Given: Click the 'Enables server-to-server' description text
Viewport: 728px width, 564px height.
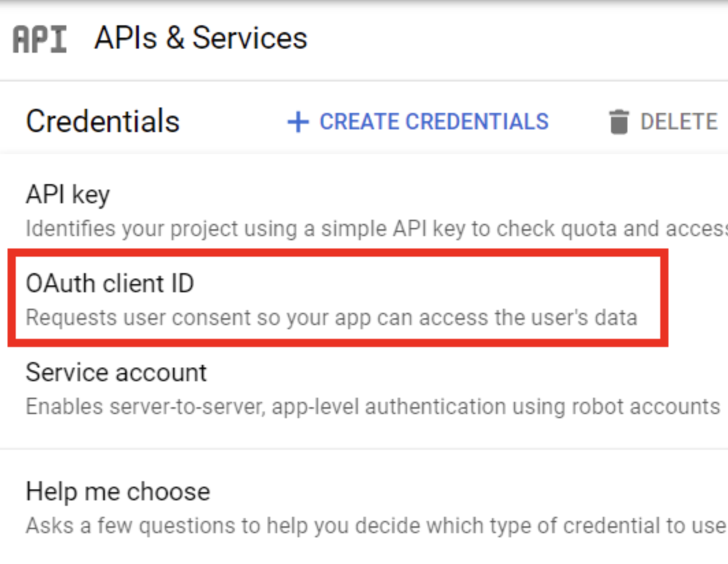Looking at the screenshot, I should 372,407.
